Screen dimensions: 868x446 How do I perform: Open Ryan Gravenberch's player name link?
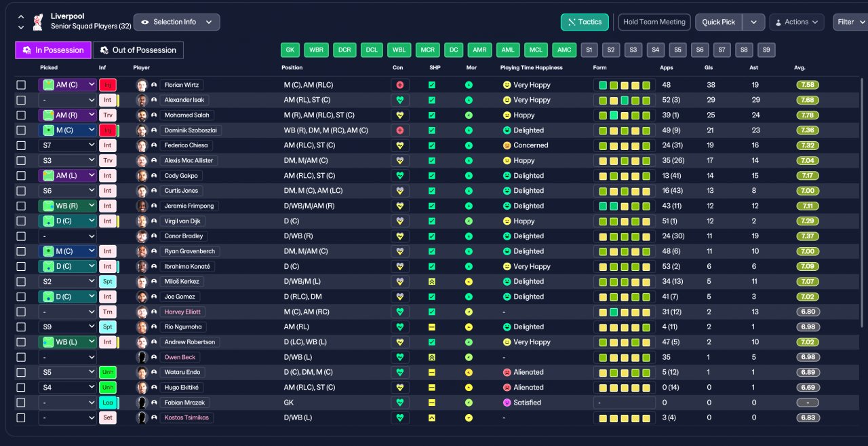(x=190, y=251)
